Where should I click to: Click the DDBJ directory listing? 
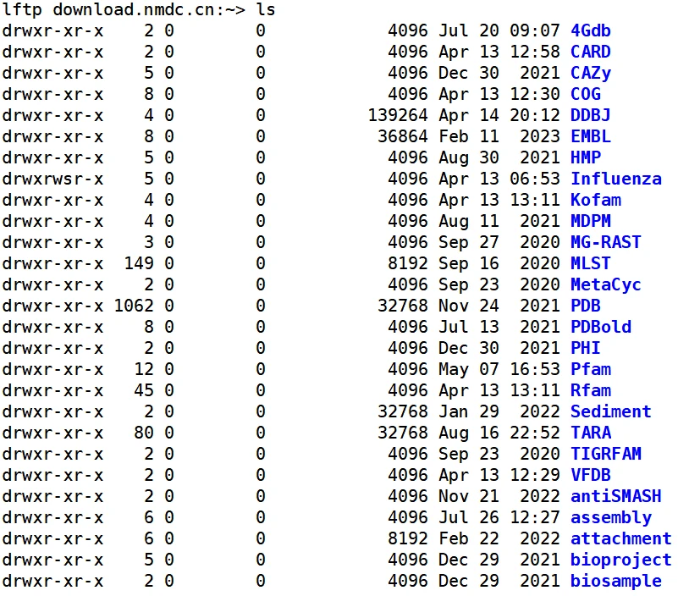pos(590,115)
